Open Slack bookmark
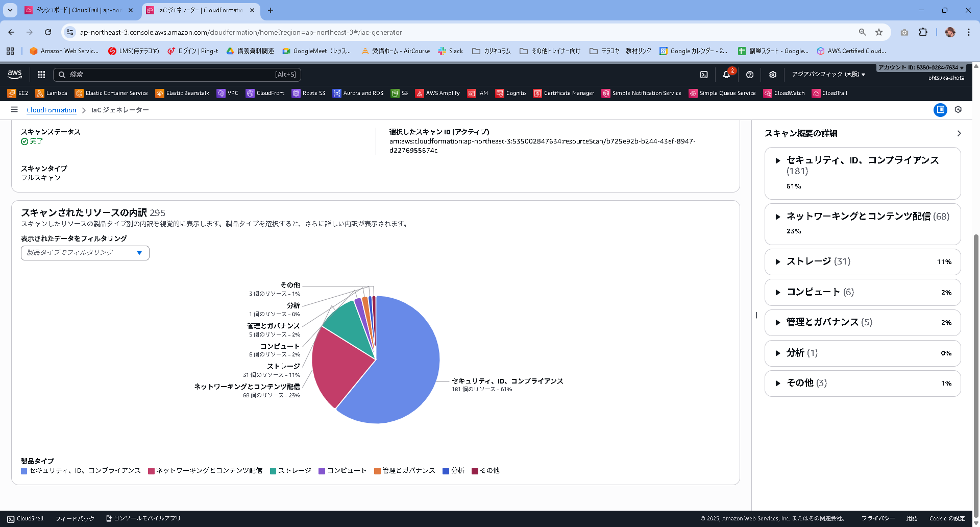The image size is (980, 527). (x=451, y=51)
